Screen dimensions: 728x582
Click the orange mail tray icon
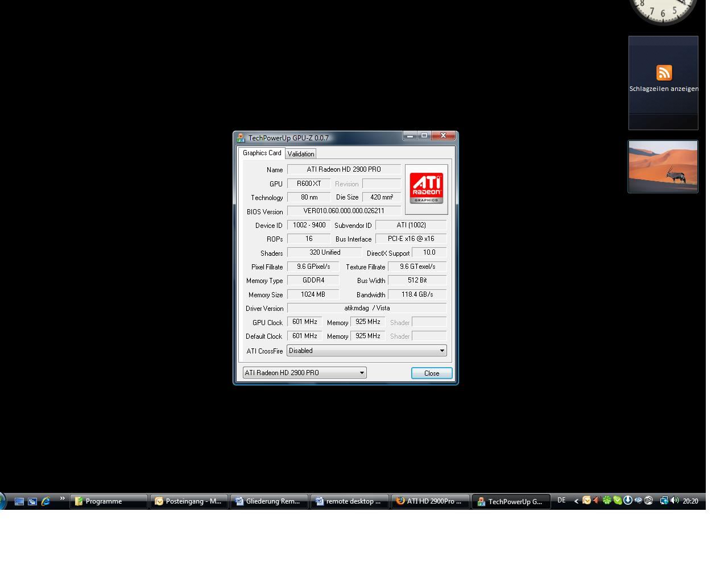(x=586, y=501)
